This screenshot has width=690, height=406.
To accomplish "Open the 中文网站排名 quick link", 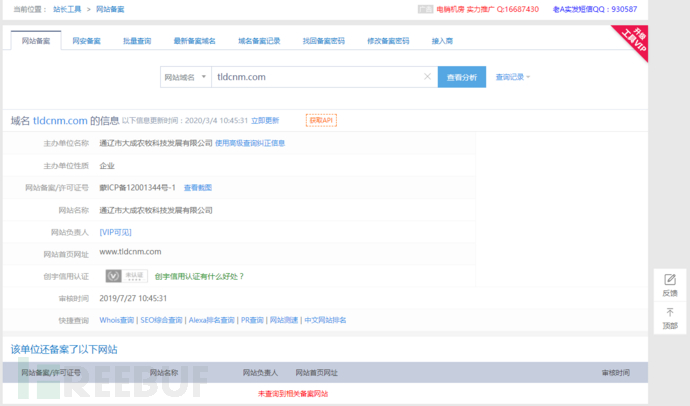I will pyautogui.click(x=325, y=320).
